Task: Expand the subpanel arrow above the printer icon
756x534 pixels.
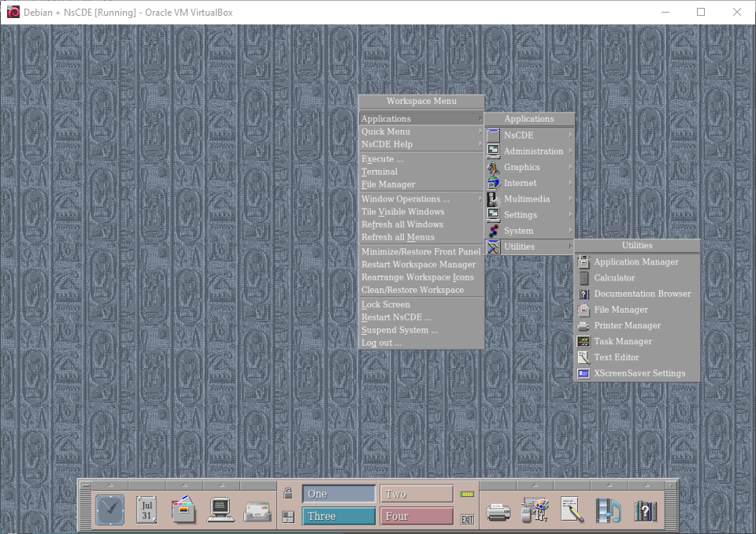Action: coord(498,484)
